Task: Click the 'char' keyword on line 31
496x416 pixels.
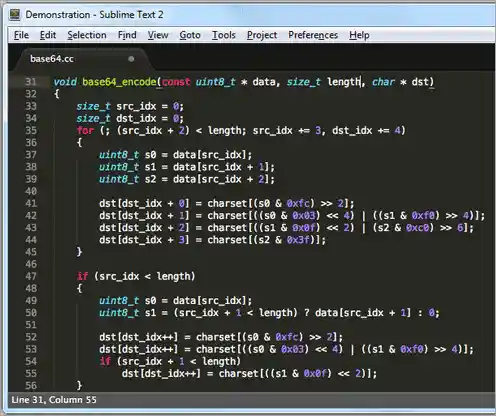Action: [383, 82]
